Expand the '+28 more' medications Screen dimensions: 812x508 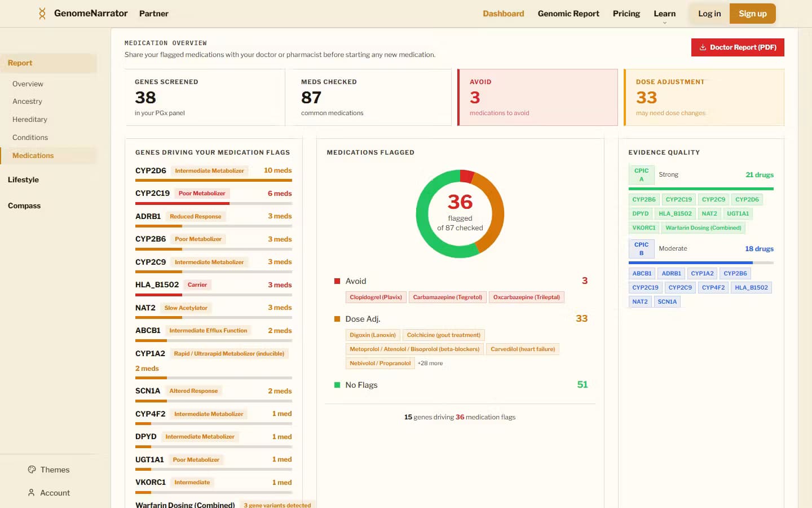(430, 364)
